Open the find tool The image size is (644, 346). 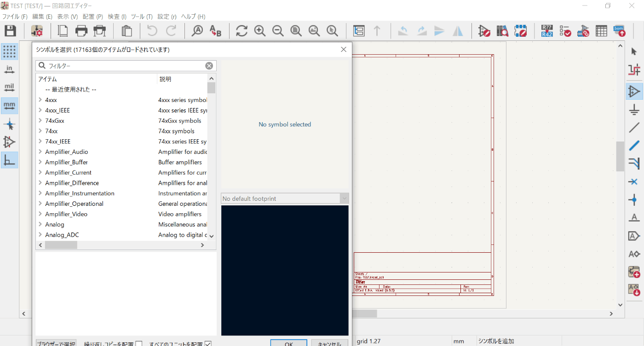197,31
